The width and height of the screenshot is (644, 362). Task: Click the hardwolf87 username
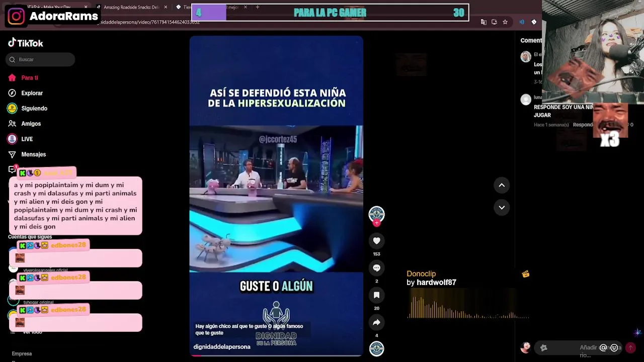click(436, 283)
